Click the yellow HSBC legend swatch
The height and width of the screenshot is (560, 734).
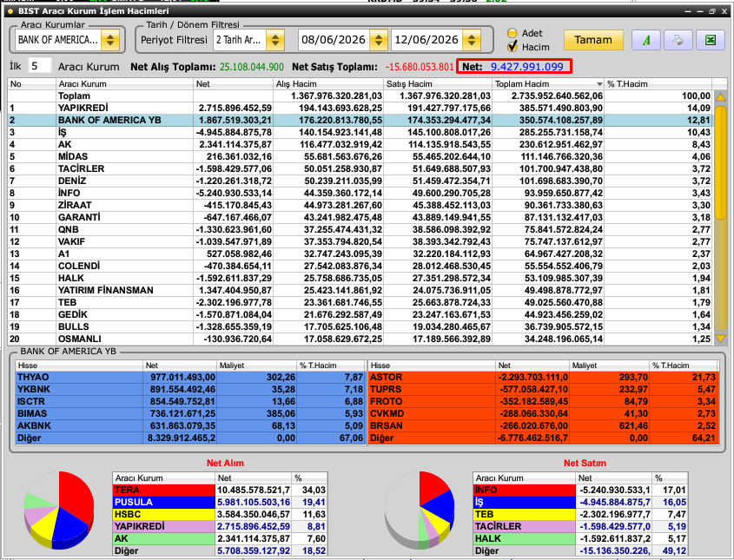(x=164, y=515)
